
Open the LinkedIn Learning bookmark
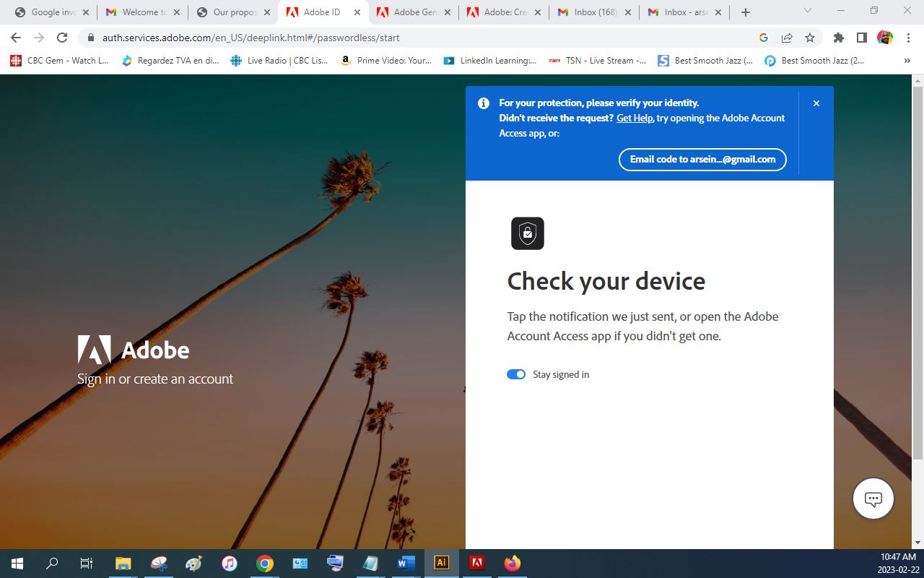tap(491, 61)
